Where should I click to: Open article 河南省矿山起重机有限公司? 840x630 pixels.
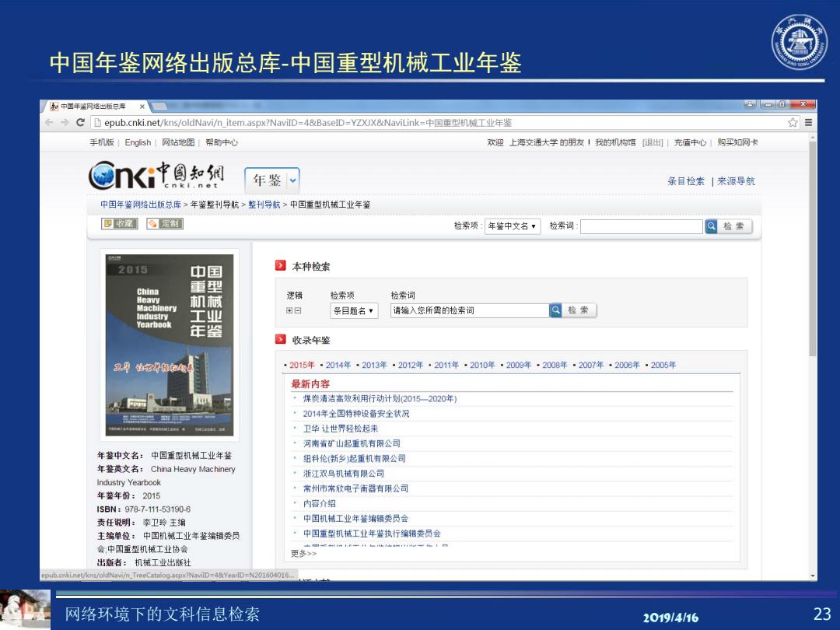352,443
